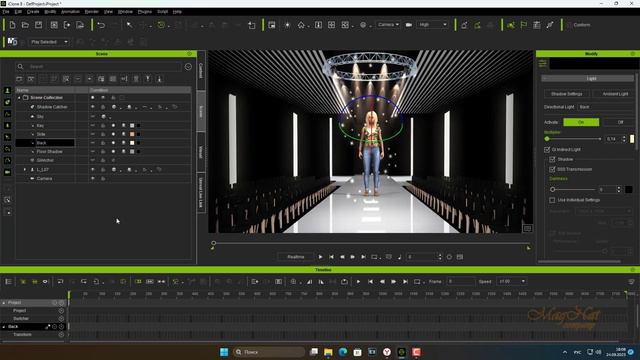Adjust the light Multiplier slider
This screenshot has height=360, width=640.
pyautogui.click(x=573, y=139)
